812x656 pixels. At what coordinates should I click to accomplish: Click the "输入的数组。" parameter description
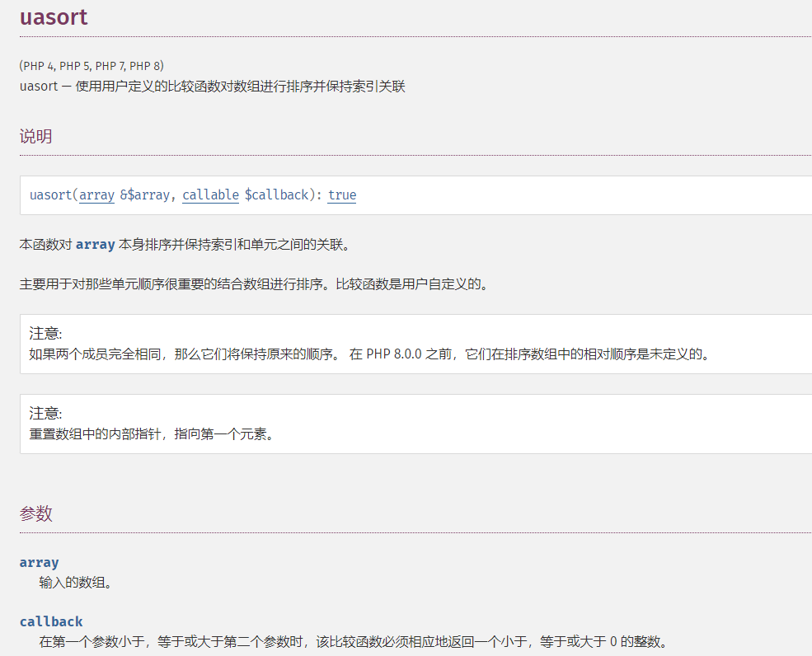click(76, 583)
